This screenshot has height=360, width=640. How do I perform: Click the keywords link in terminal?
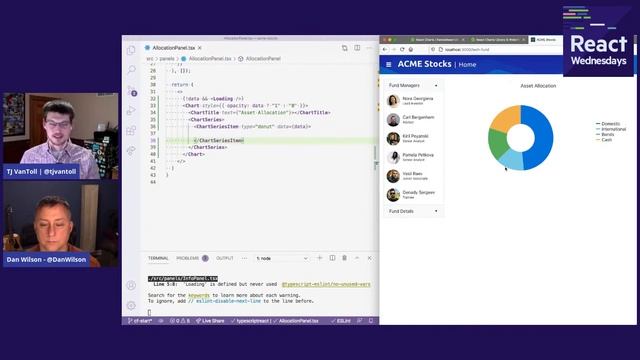tap(199, 295)
